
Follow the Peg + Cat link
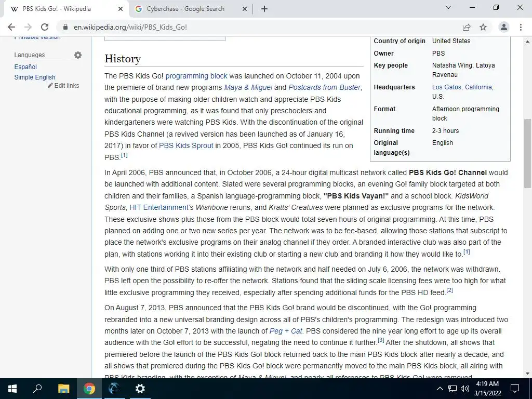click(286, 331)
